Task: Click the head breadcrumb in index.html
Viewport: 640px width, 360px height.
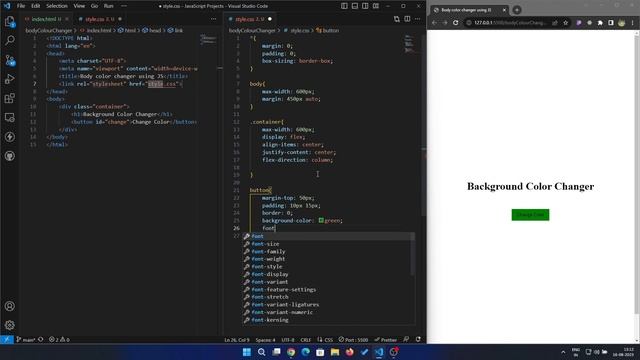Action: tap(151, 30)
